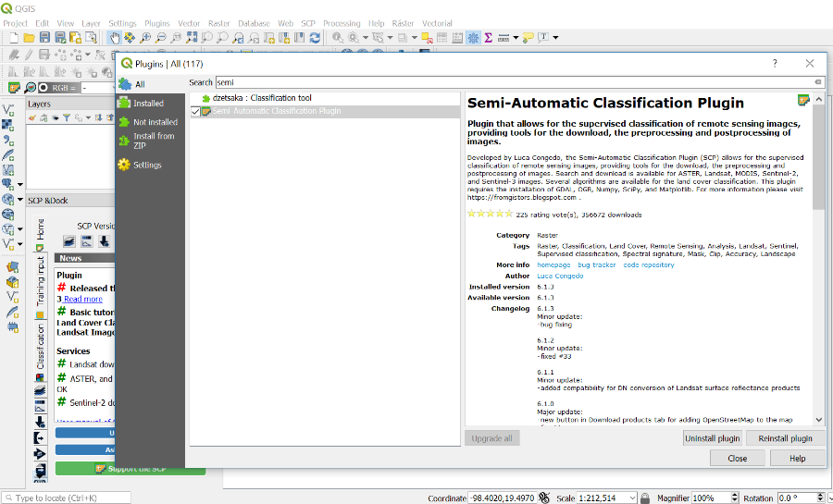The width and height of the screenshot is (833, 504).
Task: Click the Read more link in SCP news
Action: [83, 300]
